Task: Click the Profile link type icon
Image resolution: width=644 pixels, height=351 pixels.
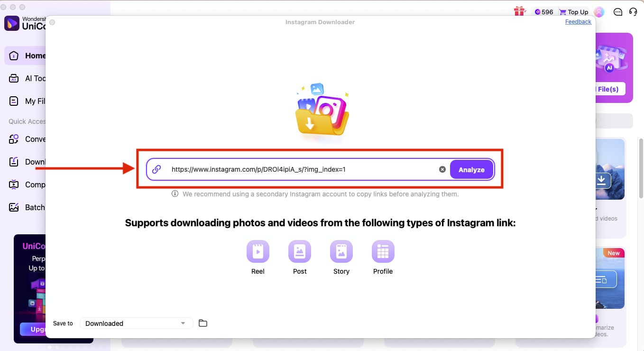Action: (383, 252)
